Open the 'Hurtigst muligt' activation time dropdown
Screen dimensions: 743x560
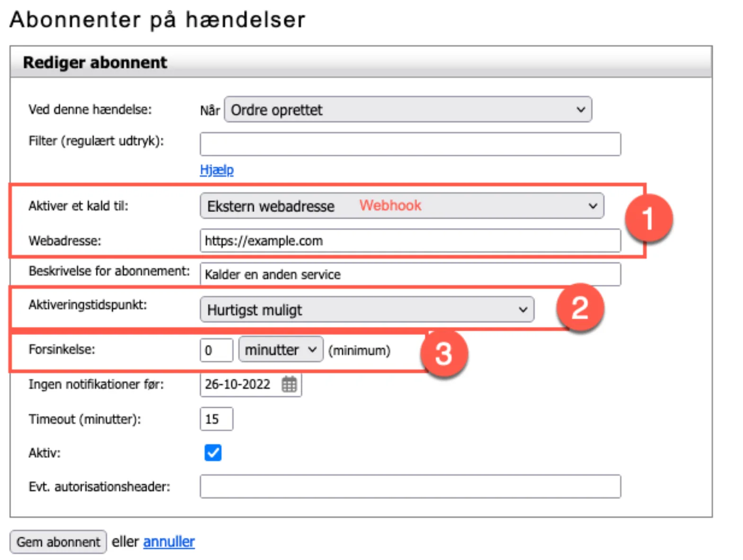[x=367, y=310]
